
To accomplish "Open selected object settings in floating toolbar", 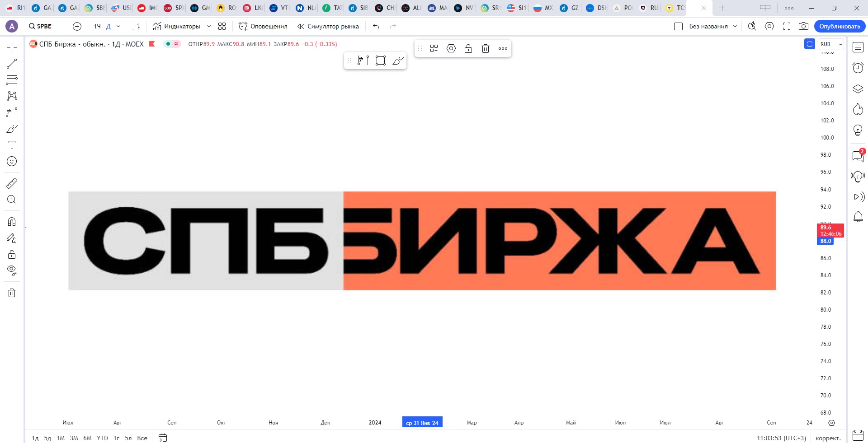I will pyautogui.click(x=451, y=48).
